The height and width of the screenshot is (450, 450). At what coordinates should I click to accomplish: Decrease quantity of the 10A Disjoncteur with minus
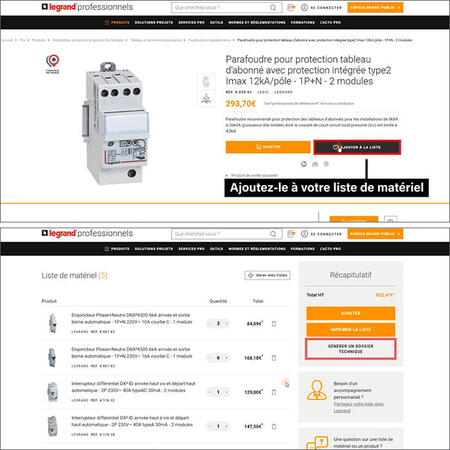pos(210,323)
